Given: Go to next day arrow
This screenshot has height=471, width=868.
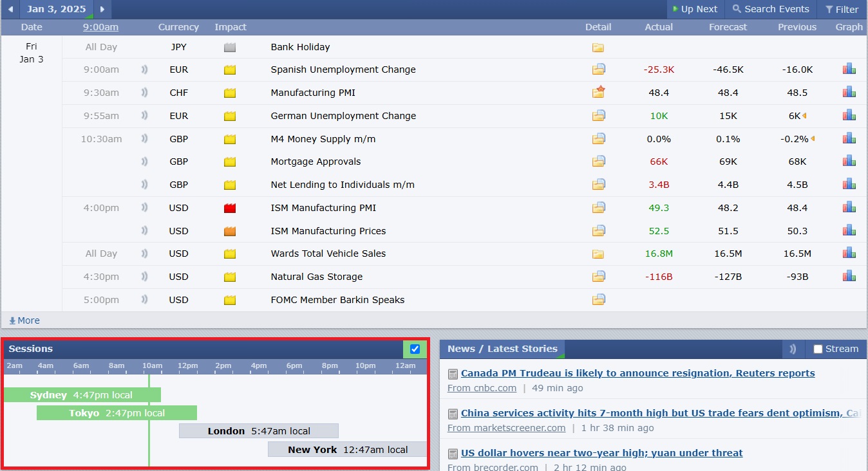Looking at the screenshot, I should coord(102,9).
